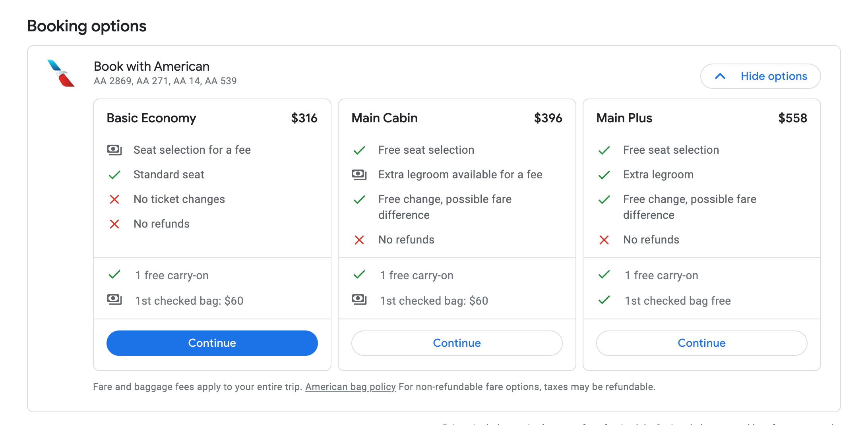Click green check next to Extra legroom in Main Plus
Image resolution: width=868 pixels, height=425 pixels.
604,175
